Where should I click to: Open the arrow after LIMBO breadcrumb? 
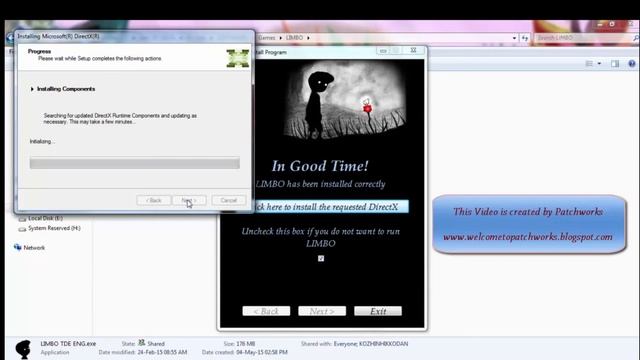308,38
